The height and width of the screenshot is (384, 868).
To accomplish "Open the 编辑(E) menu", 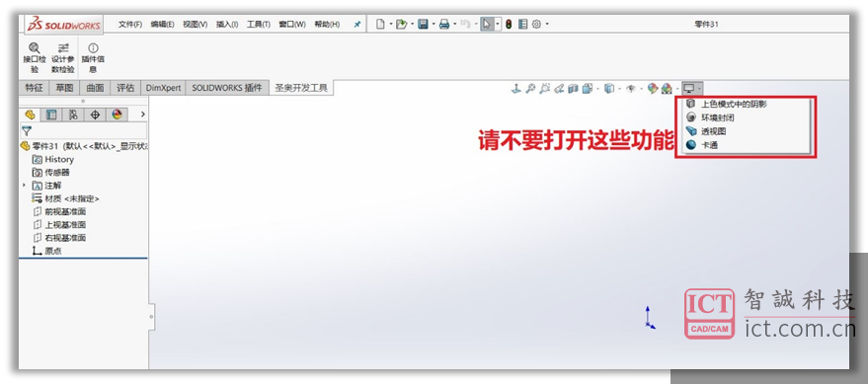I will [x=162, y=25].
